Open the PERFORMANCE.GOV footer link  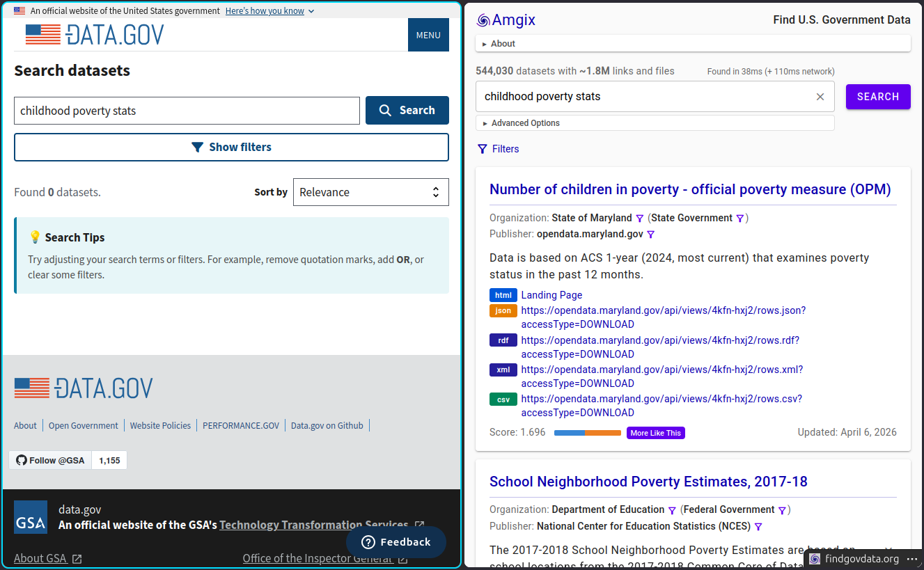(x=241, y=425)
